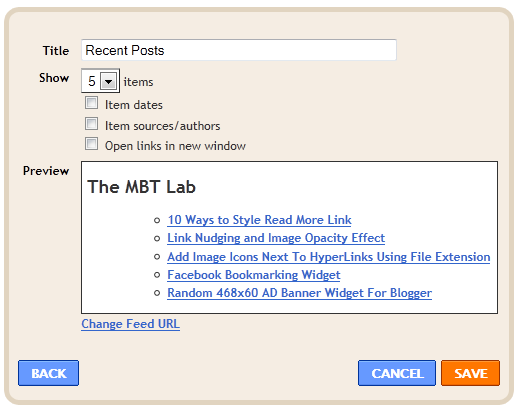Open the Show items count dropdown
Viewport: 519px width, 407px height.
tap(100, 81)
